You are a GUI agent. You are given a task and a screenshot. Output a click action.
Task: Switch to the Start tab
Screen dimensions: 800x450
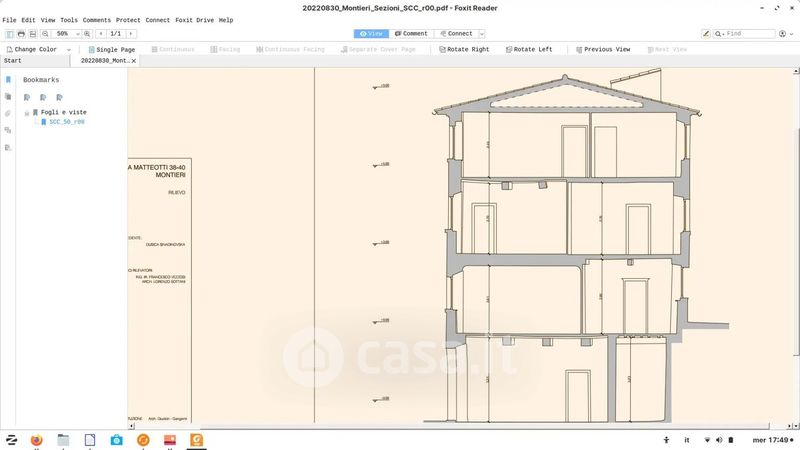click(13, 61)
